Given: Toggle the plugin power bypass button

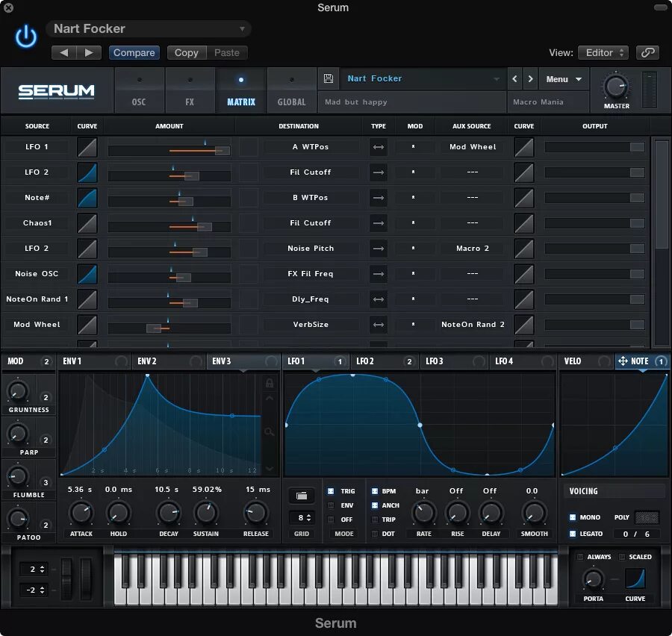Looking at the screenshot, I should 26,37.
